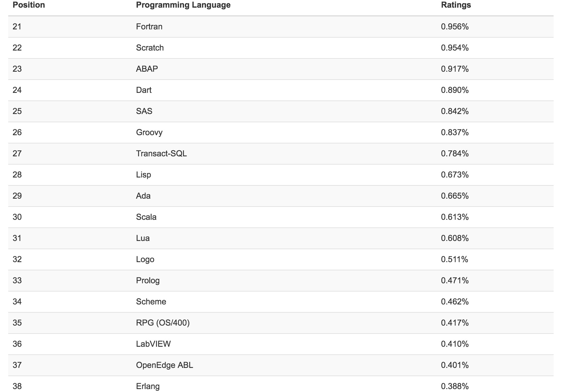563x392 pixels.
Task: Select position number 25 for SAS
Action: tap(17, 111)
